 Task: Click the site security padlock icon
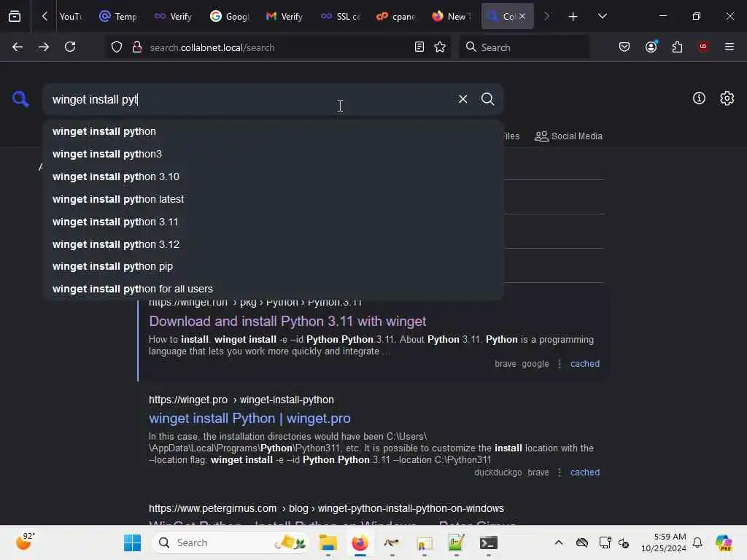coord(136,47)
